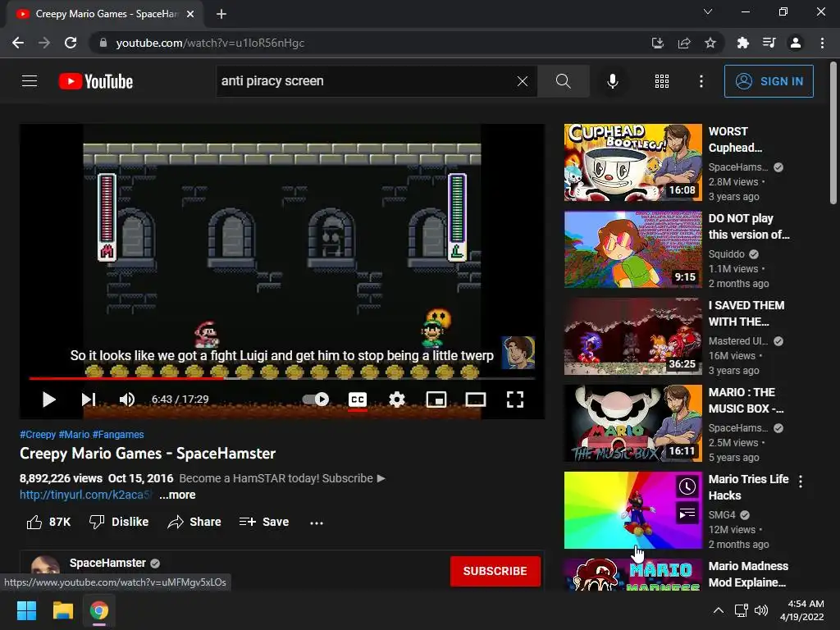The width and height of the screenshot is (840, 630).
Task: Click the red SUBSCRIBE button
Action: pos(495,571)
